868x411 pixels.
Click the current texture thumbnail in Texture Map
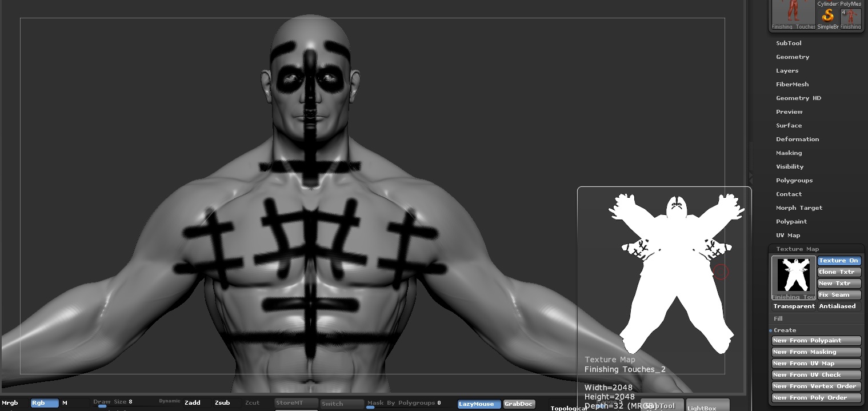(794, 275)
